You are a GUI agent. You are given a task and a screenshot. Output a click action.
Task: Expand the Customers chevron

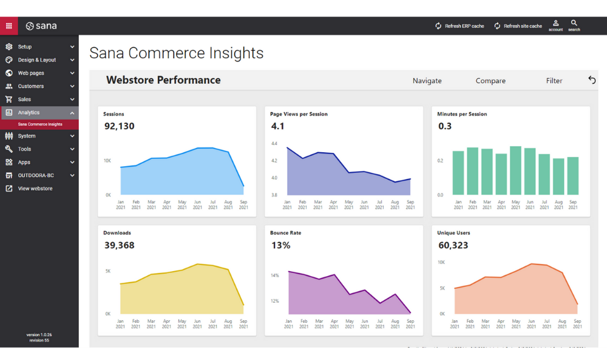pos(72,86)
